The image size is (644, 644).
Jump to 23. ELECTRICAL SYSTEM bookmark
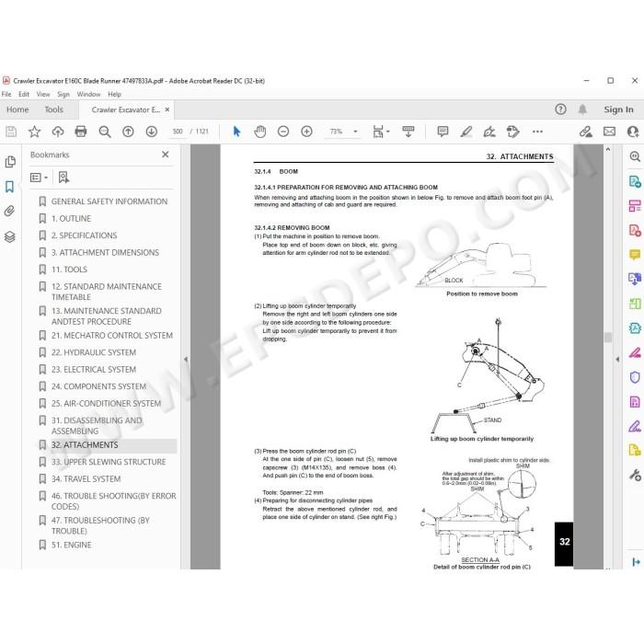coord(94,370)
